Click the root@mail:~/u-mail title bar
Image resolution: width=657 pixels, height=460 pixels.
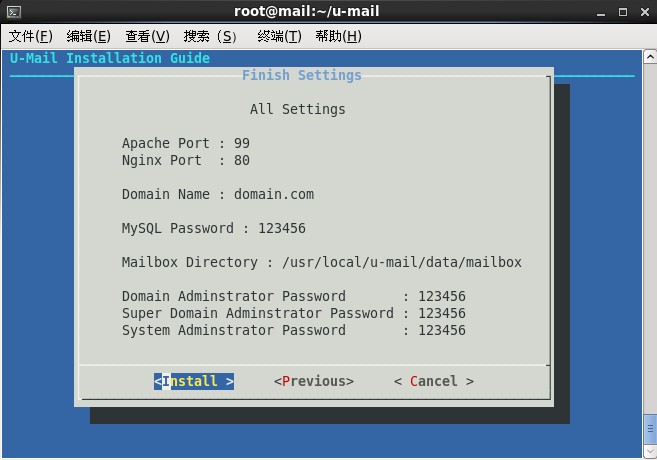click(x=306, y=12)
